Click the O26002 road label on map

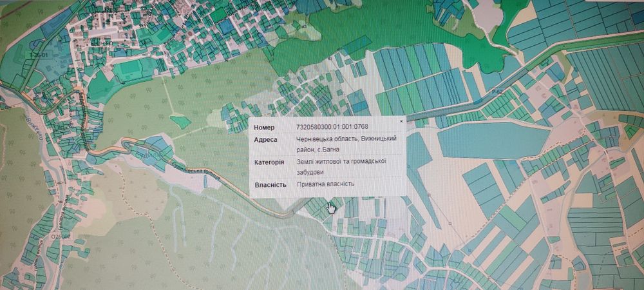point(62,237)
